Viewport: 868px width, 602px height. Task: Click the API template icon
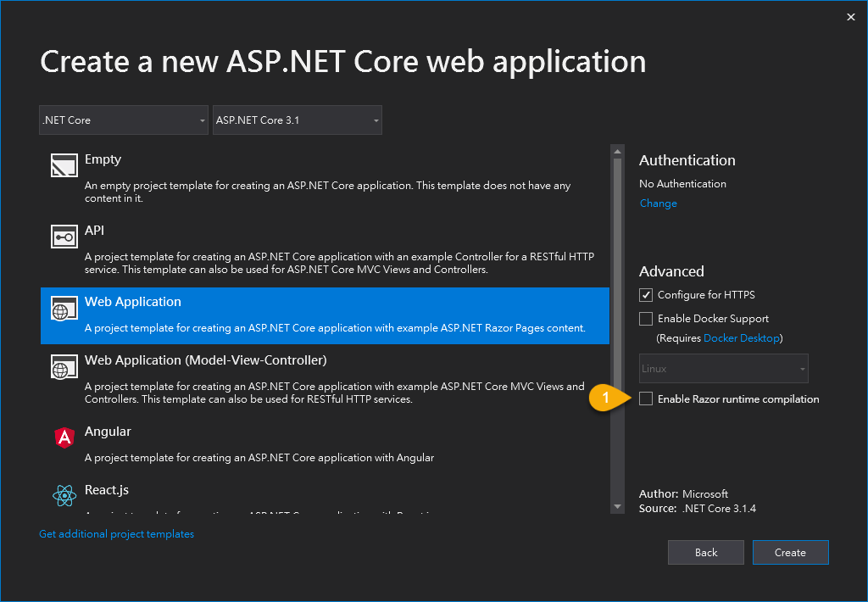click(64, 237)
